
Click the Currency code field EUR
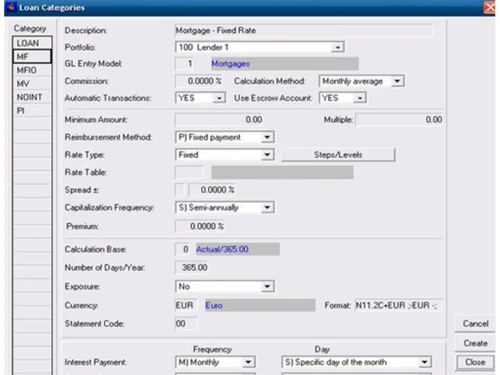pyautogui.click(x=185, y=305)
